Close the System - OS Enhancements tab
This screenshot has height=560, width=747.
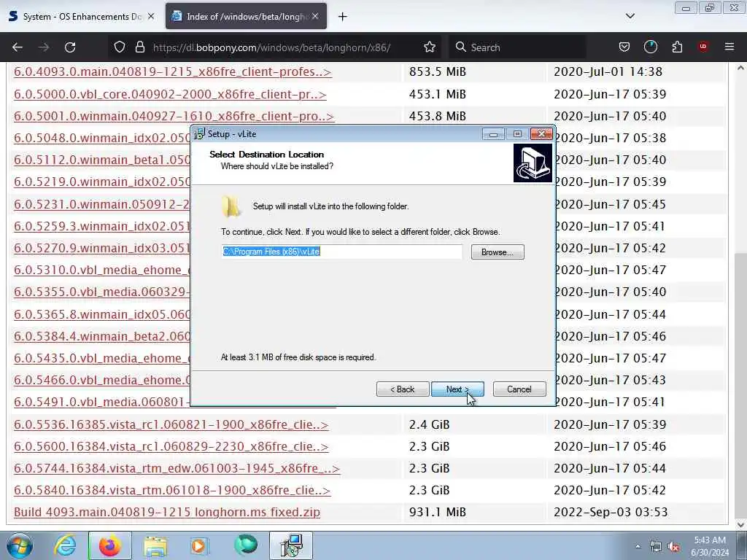click(151, 16)
